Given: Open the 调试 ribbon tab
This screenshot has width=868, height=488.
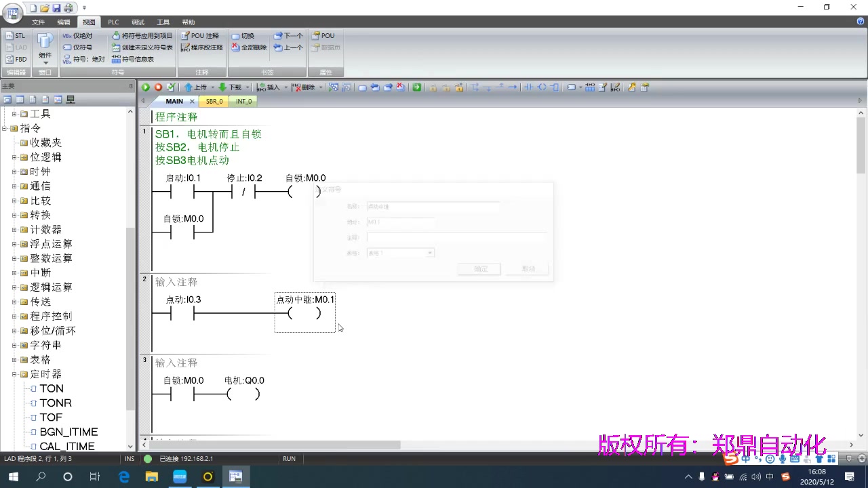Looking at the screenshot, I should coord(138,22).
